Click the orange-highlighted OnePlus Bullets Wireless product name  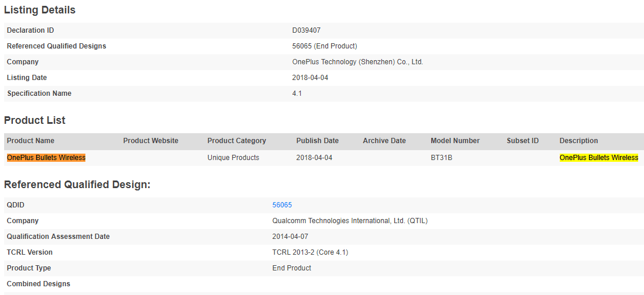(46, 158)
